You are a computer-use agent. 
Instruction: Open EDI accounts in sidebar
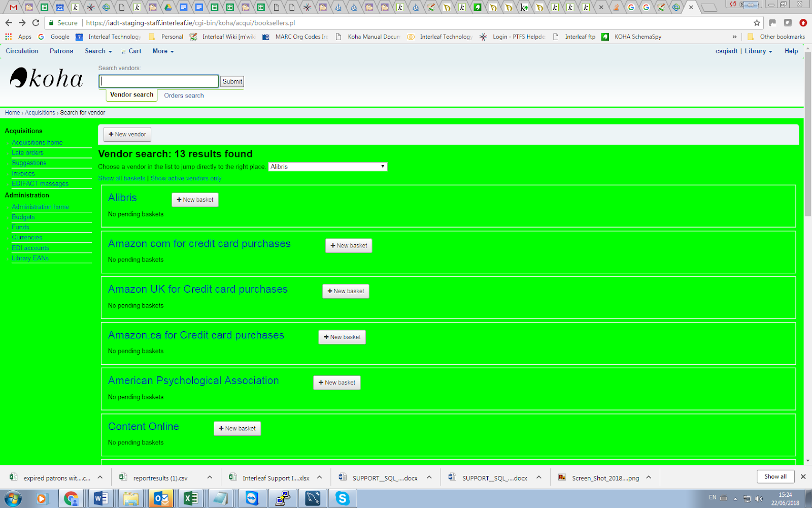[x=30, y=248]
